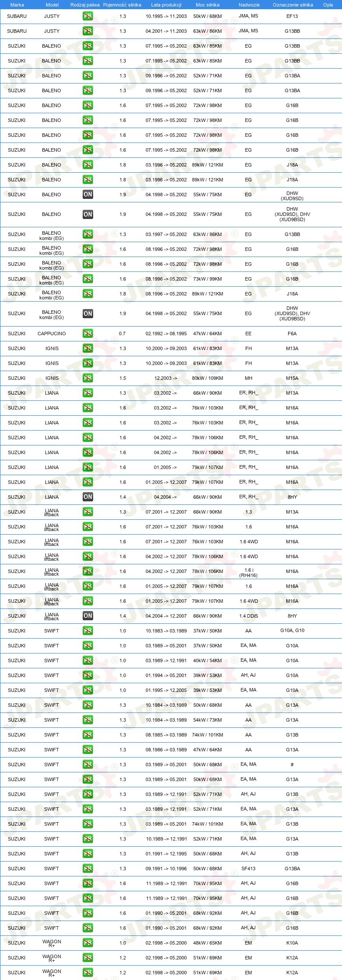Click production date 01.2005 -> without end date
342x980 pixels.
pyautogui.click(x=165, y=467)
